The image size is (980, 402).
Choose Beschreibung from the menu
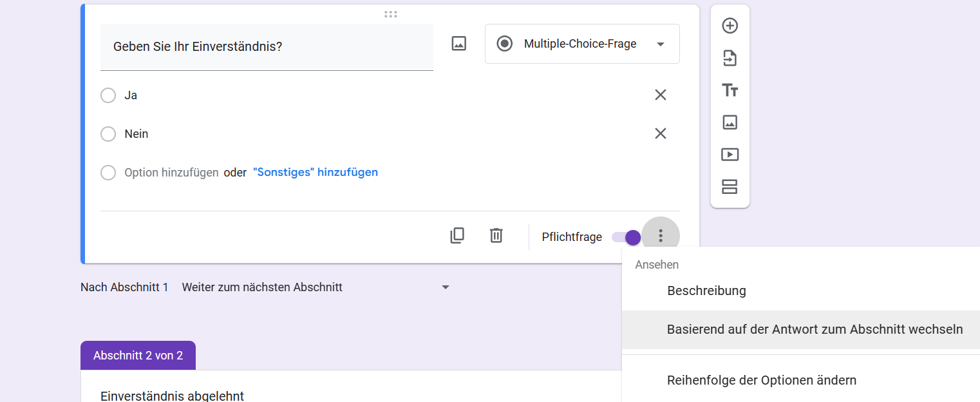[x=706, y=291]
